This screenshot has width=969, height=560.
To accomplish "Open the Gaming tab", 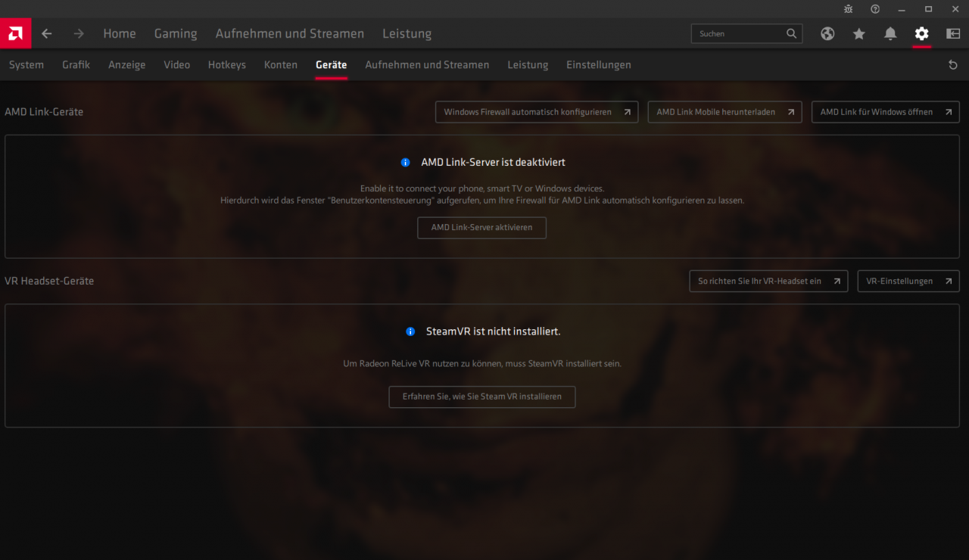I will (x=176, y=33).
